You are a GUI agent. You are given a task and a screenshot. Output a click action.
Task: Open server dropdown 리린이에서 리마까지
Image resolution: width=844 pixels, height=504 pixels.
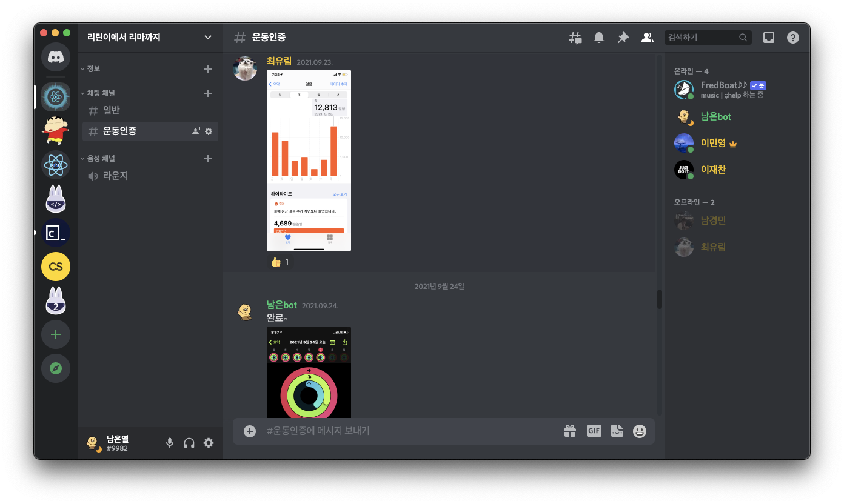tap(150, 38)
